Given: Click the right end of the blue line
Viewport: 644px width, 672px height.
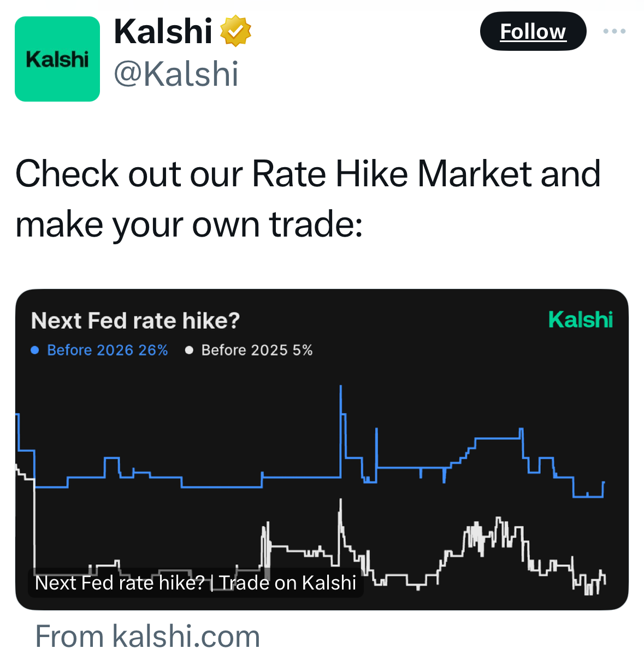Looking at the screenshot, I should [x=604, y=482].
